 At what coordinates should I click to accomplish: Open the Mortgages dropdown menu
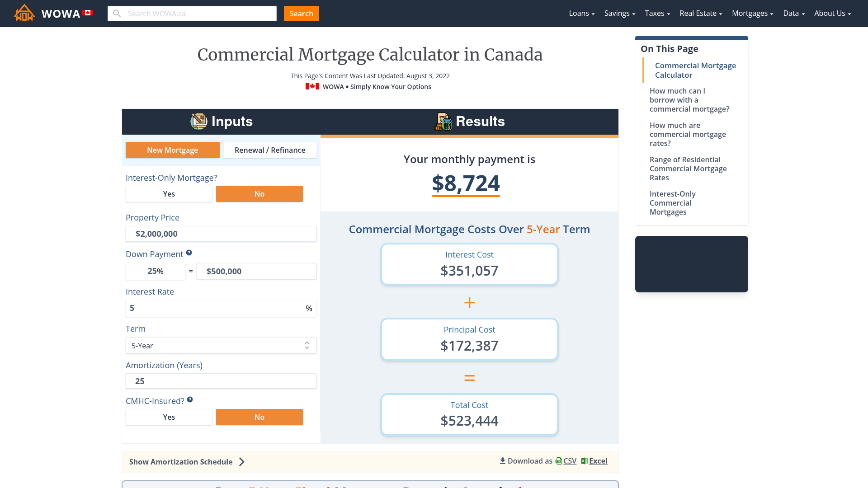click(752, 13)
